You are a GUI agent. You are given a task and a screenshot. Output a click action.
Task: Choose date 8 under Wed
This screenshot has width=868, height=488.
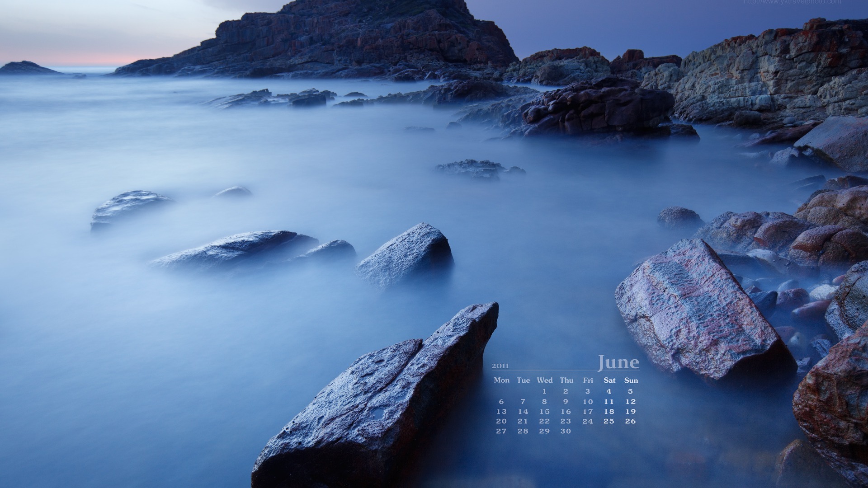pyautogui.click(x=545, y=402)
